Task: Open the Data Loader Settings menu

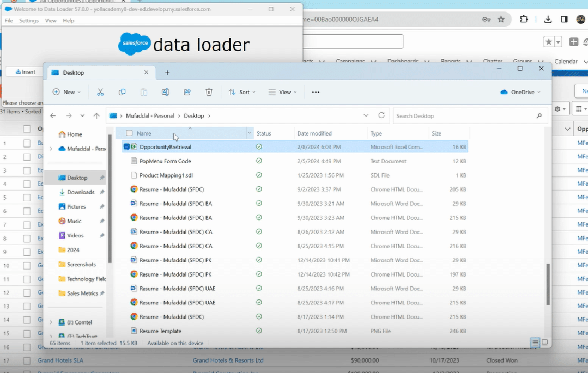Action: (29, 21)
